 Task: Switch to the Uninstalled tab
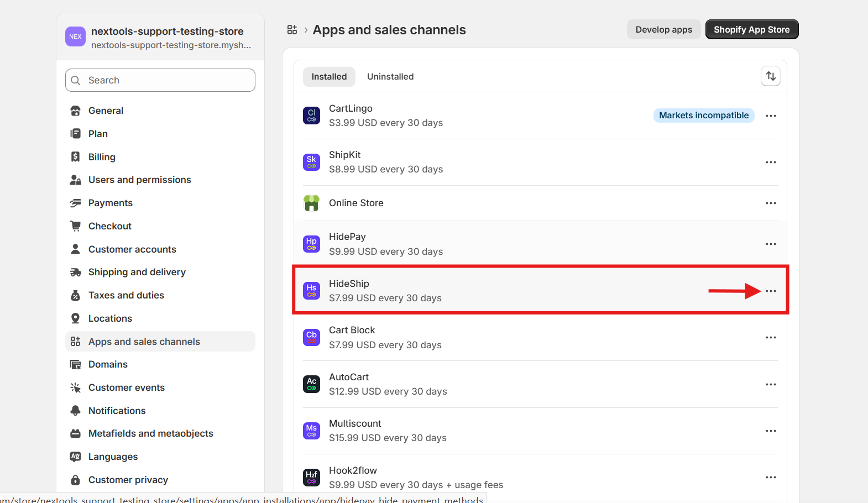pos(390,77)
